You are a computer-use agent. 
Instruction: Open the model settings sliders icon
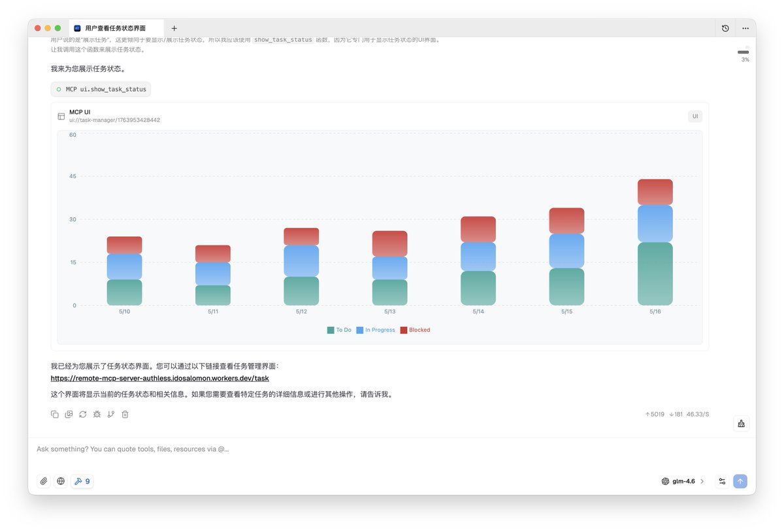722,481
